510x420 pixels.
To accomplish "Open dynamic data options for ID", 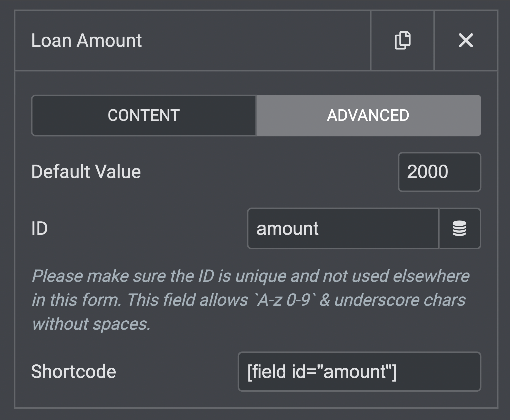I will point(459,228).
